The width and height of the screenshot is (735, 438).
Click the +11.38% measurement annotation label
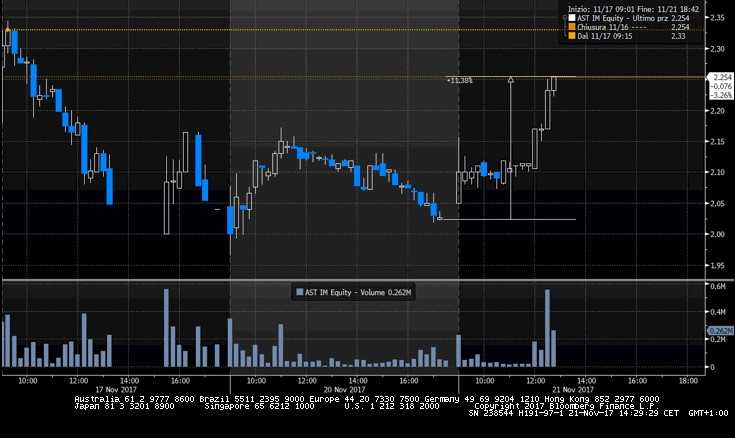[459, 81]
